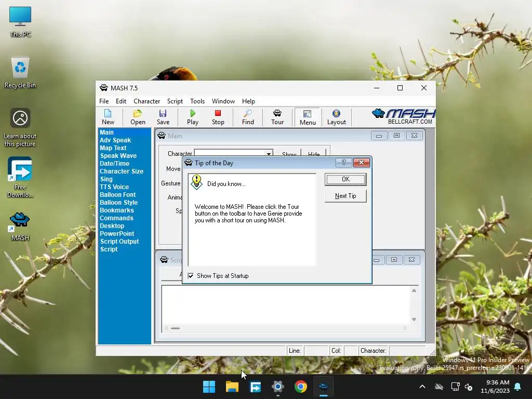Screen dimensions: 532x399
Task: Close the Main child window
Action: (414, 136)
